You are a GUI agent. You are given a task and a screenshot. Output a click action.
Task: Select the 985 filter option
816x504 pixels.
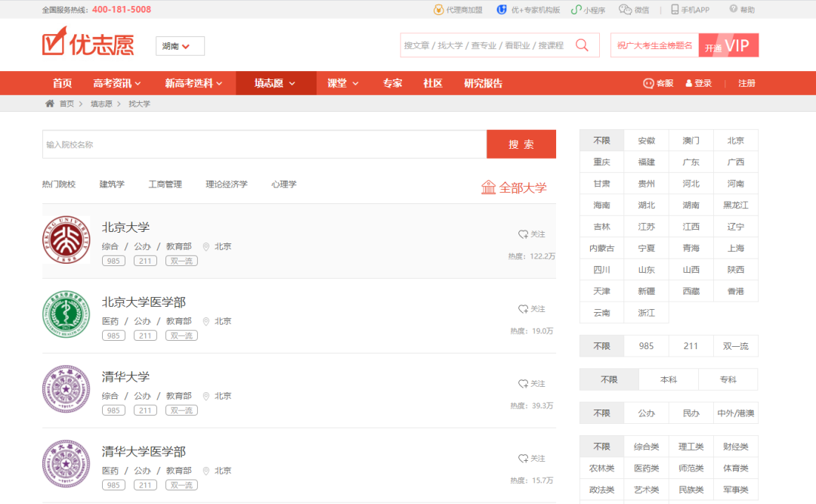point(646,346)
